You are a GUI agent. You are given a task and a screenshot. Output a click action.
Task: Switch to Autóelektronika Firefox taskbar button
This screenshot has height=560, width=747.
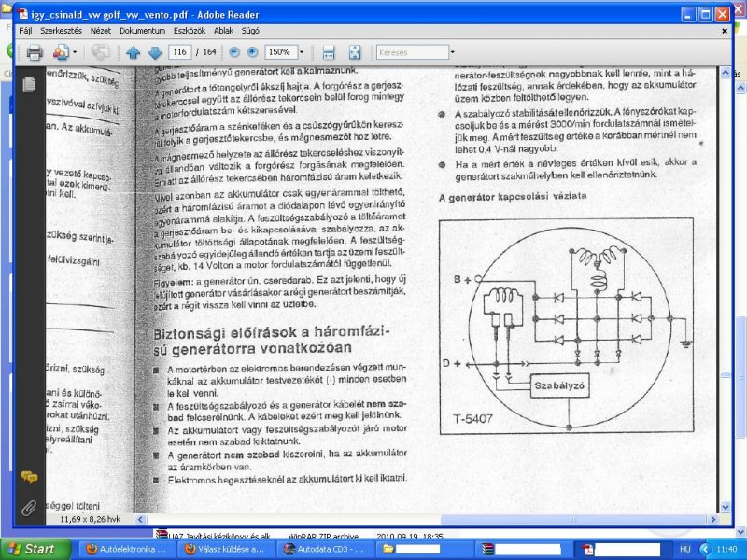click(x=127, y=549)
